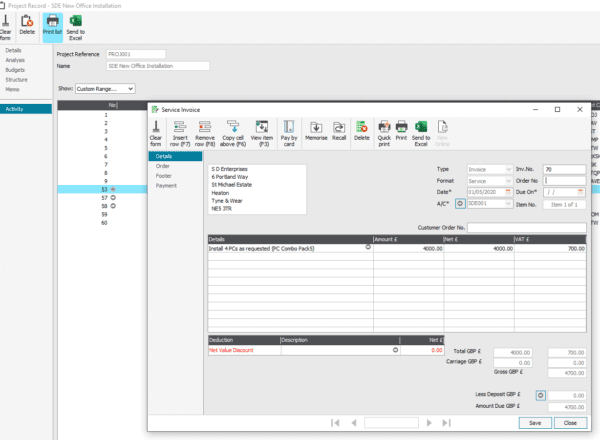Open Details in Project Record sidebar

click(x=13, y=50)
